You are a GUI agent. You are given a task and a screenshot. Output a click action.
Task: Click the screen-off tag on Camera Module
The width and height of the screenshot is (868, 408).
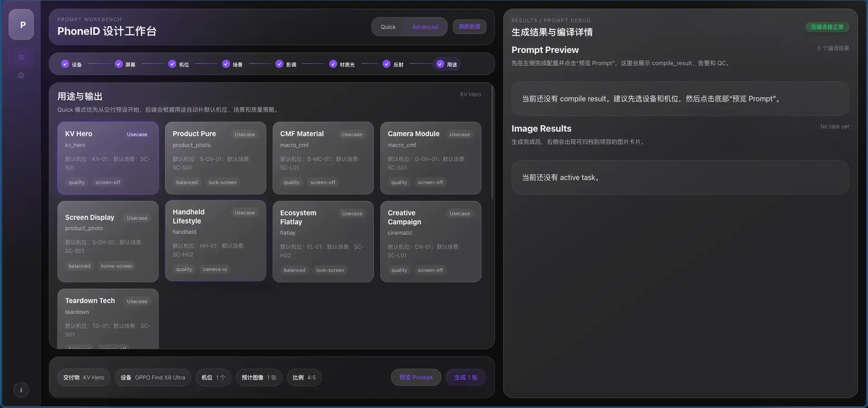[x=430, y=182]
